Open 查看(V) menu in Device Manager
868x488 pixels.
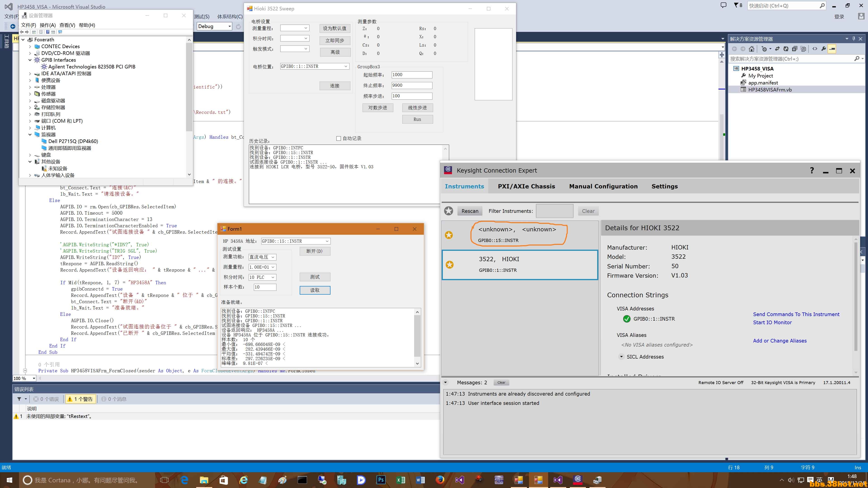[67, 25]
